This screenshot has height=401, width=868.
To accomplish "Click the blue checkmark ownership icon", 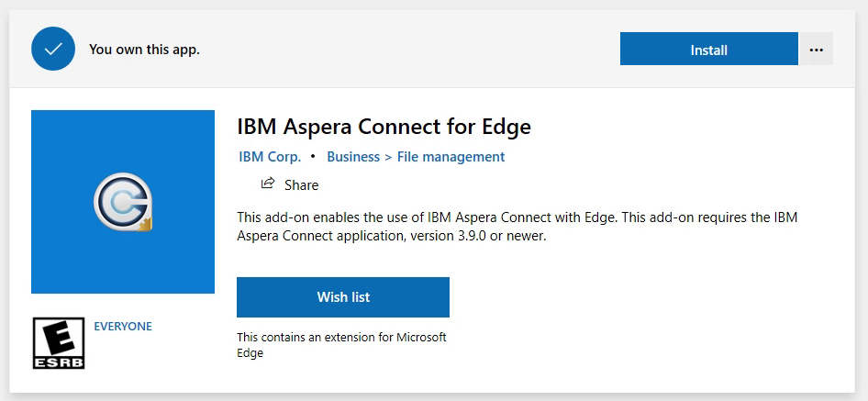I will [52, 50].
